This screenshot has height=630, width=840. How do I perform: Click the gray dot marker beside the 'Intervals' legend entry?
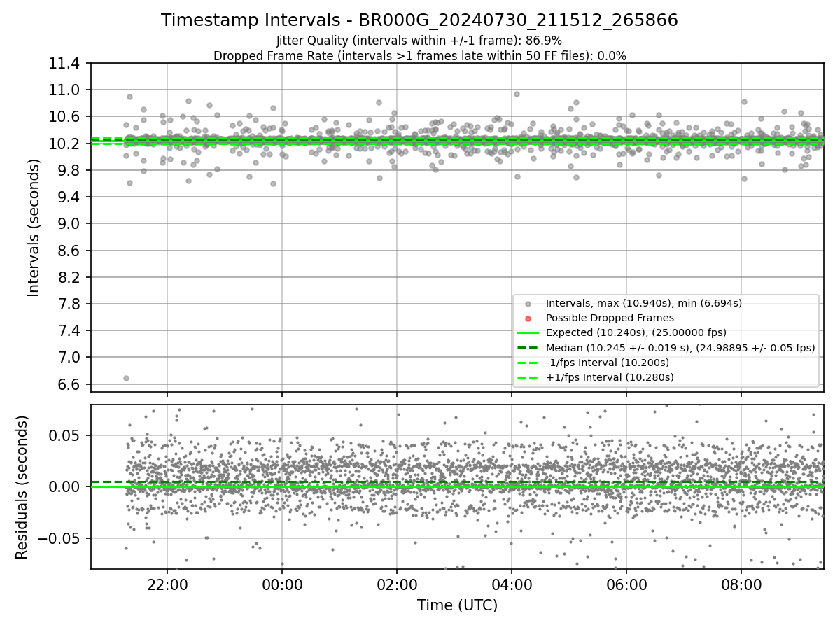point(528,304)
